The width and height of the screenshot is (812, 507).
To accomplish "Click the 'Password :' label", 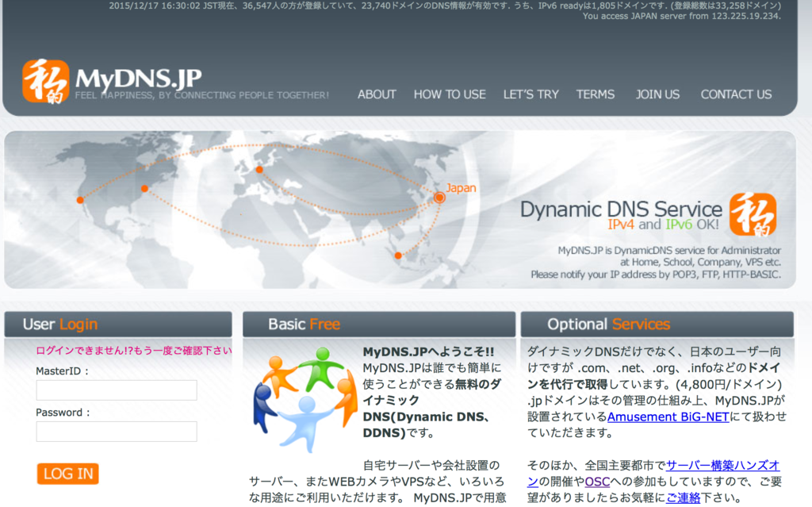I will tap(63, 413).
